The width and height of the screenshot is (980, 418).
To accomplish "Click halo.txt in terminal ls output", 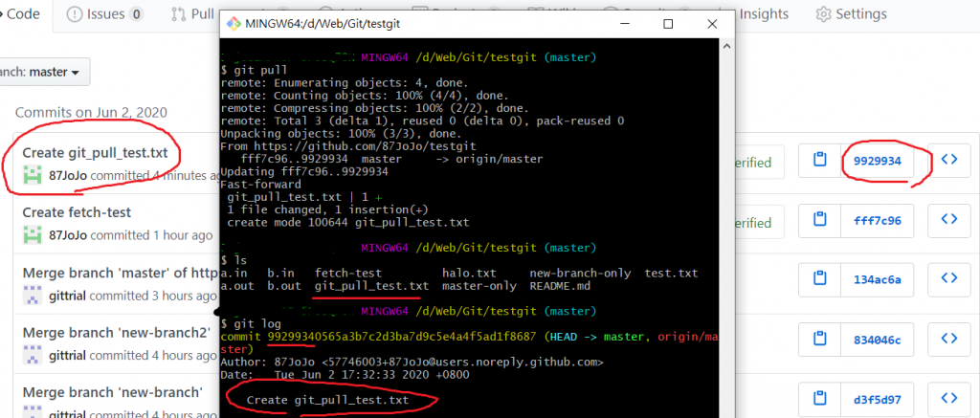I will [x=469, y=273].
